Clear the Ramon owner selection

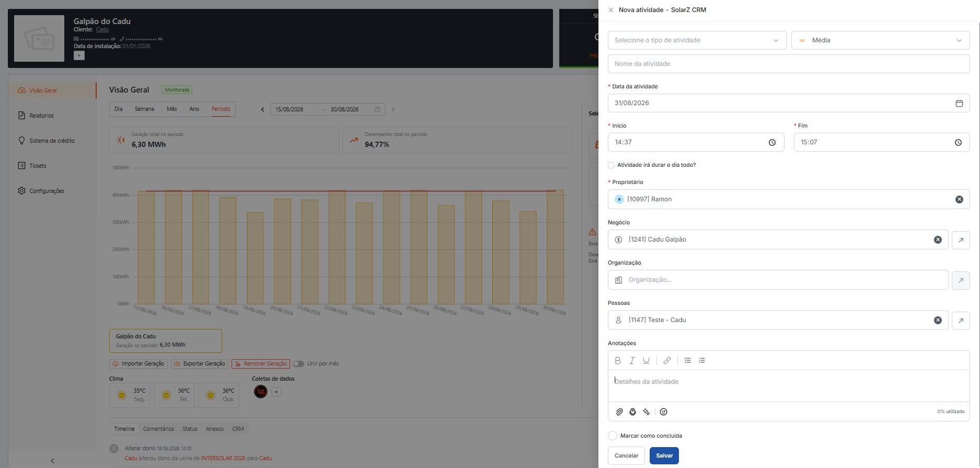pos(959,199)
